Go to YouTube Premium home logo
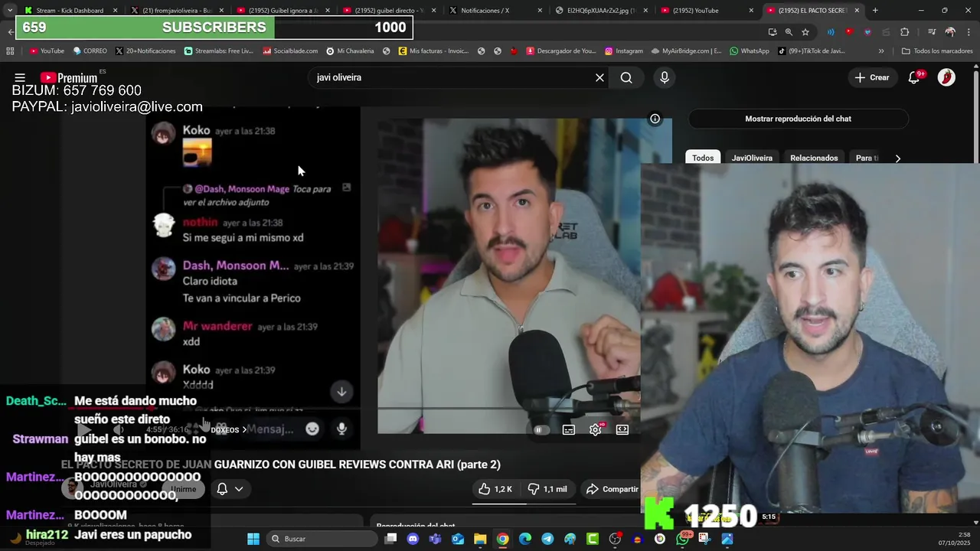The height and width of the screenshot is (551, 980). [x=69, y=77]
